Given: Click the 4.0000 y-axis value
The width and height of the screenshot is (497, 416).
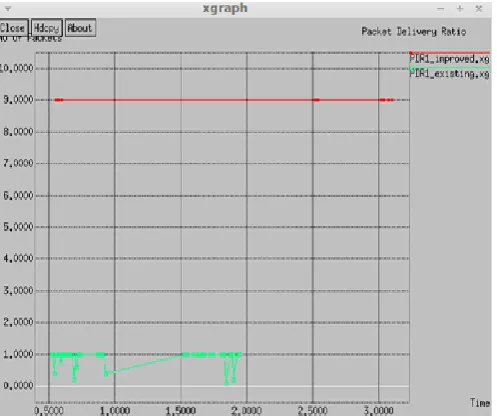Looking at the screenshot, I should tap(18, 258).
